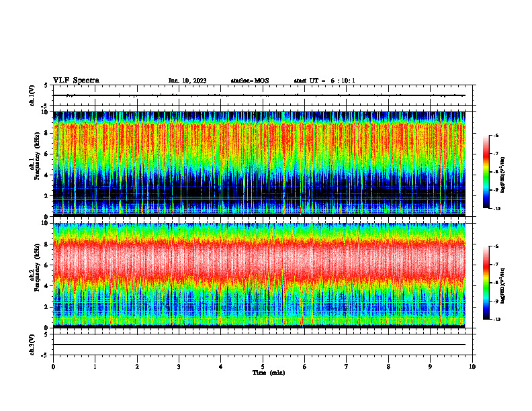Click the ch.3 voltage waveform trace
This screenshot has height=411, width=532.
[259, 345]
